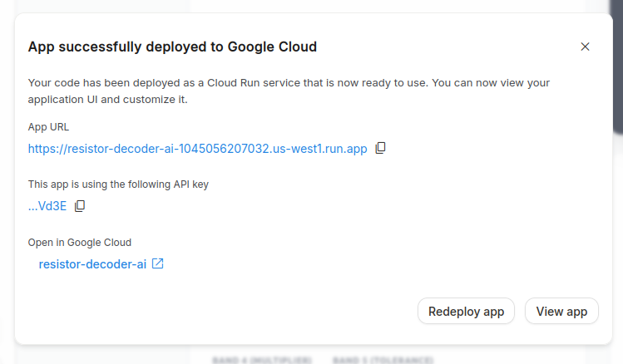Screen dimensions: 623x364
Task: Click the 'Open in Google Cloud' label
Action: 80,243
